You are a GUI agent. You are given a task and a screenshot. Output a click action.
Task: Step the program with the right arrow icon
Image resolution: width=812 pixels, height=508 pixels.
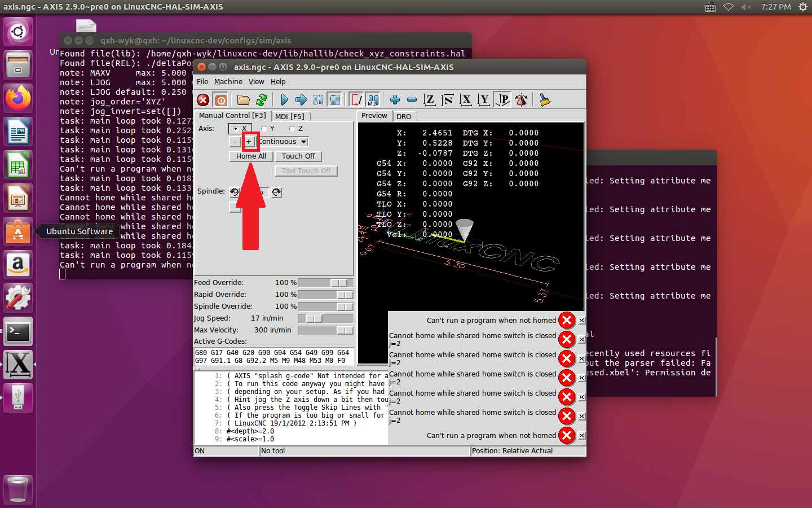[301, 100]
